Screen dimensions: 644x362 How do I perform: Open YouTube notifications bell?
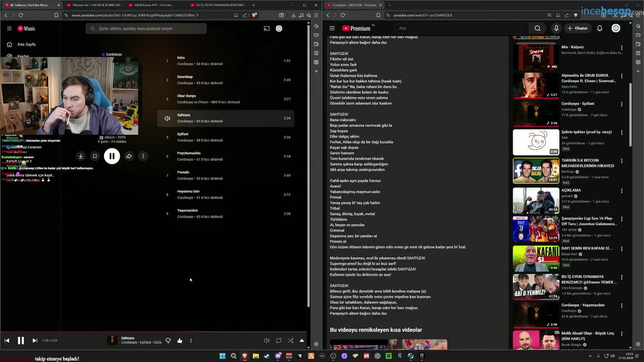[x=600, y=29]
